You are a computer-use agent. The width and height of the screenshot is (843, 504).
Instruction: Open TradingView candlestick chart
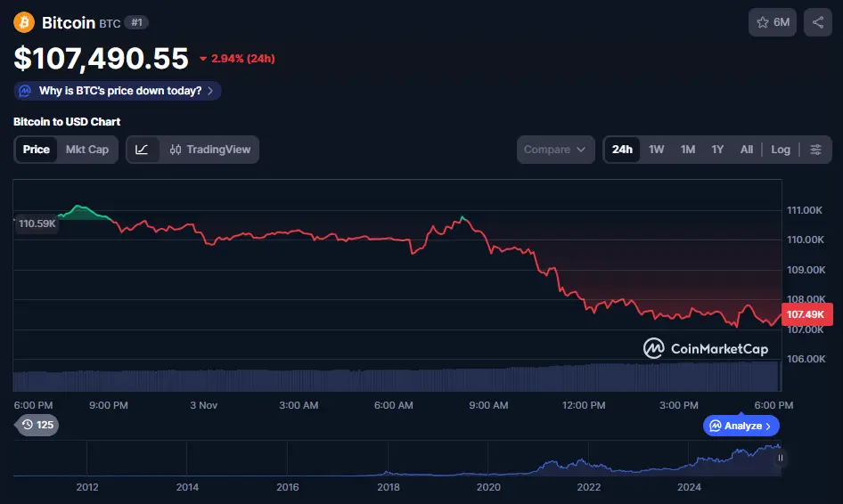(x=210, y=150)
